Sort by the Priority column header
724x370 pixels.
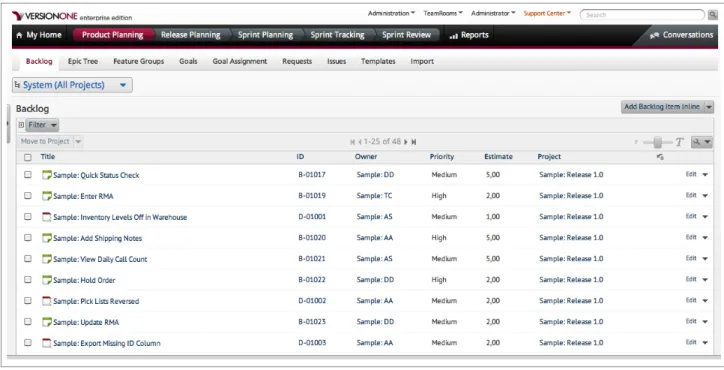442,157
